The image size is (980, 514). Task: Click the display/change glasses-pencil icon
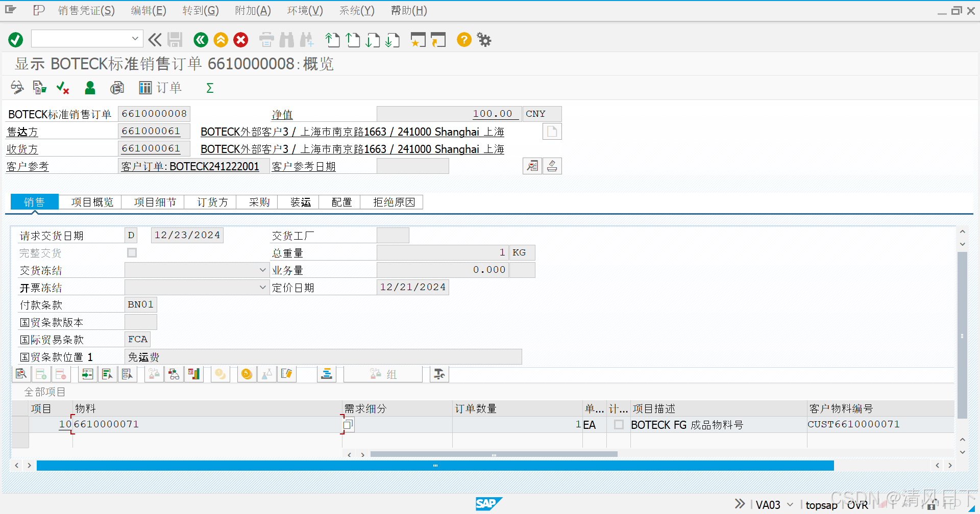coord(17,88)
